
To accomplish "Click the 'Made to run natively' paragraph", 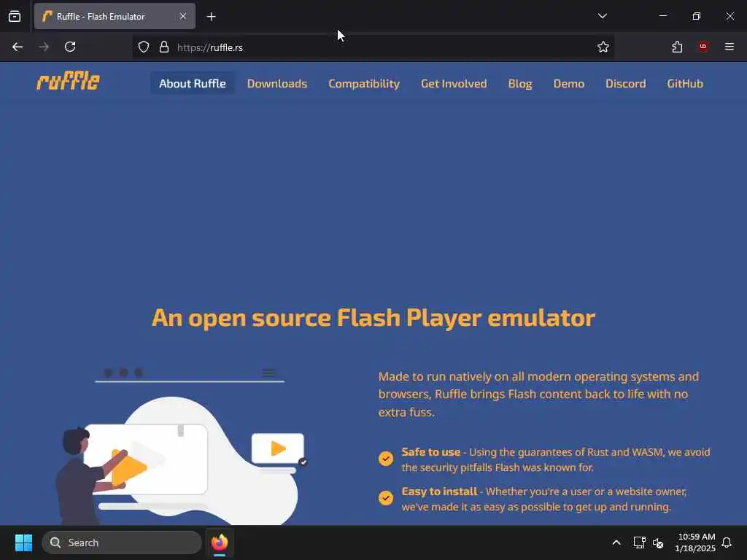I will pyautogui.click(x=538, y=394).
